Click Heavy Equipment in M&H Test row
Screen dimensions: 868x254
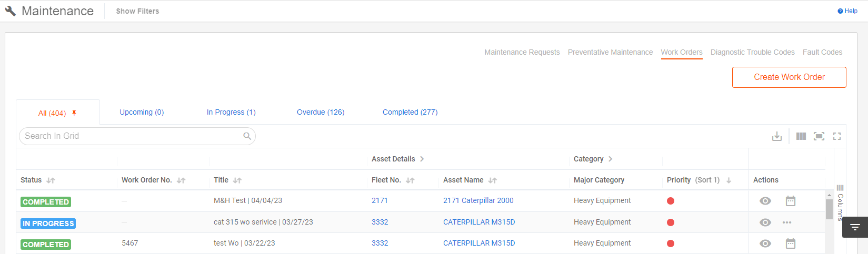pos(602,200)
